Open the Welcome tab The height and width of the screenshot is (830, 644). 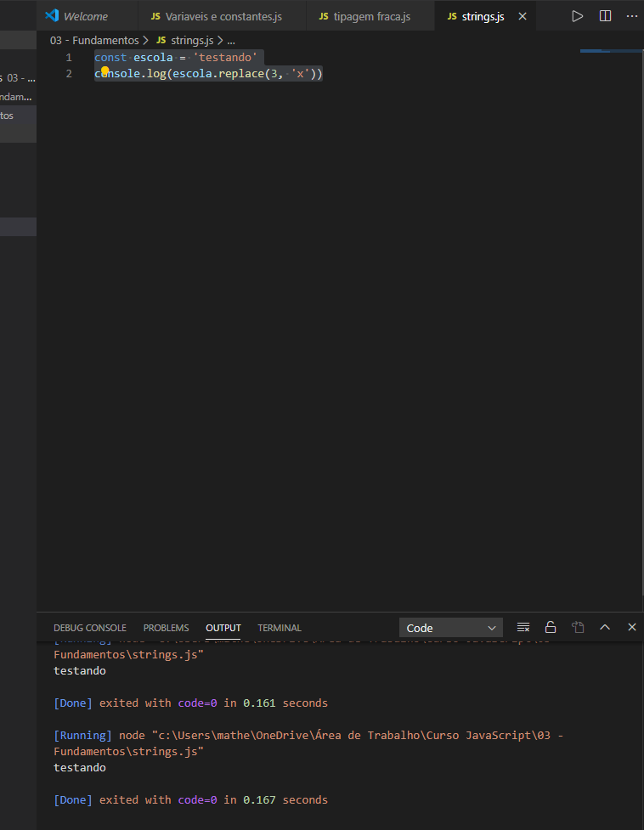(x=85, y=16)
